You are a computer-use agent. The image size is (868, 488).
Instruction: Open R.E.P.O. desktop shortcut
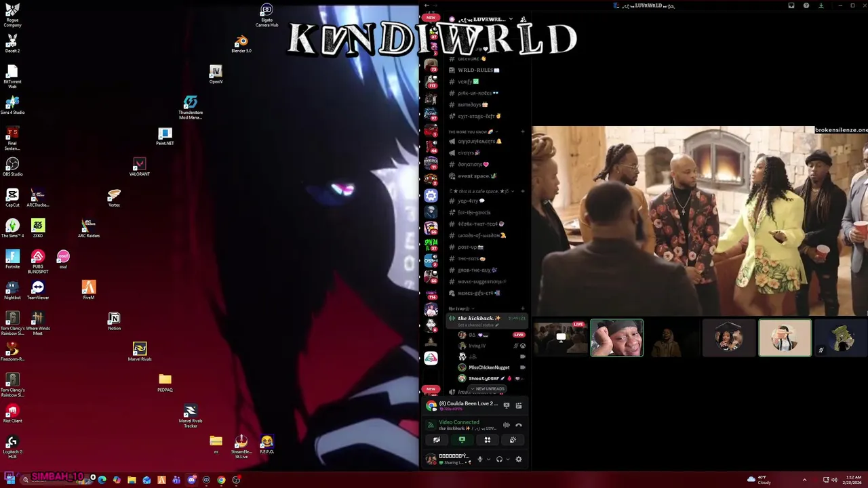[x=267, y=445]
